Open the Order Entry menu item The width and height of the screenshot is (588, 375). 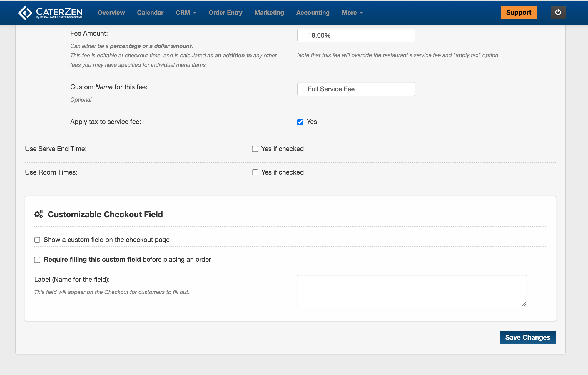point(225,13)
